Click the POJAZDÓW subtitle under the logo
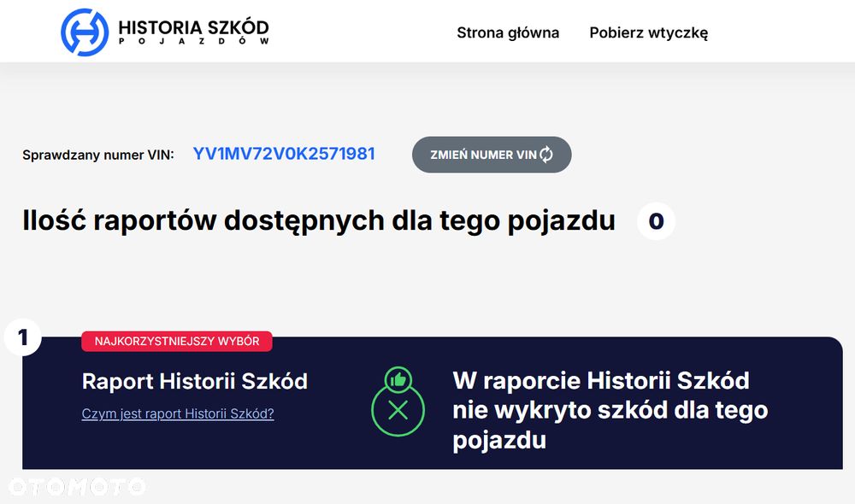 [x=193, y=42]
